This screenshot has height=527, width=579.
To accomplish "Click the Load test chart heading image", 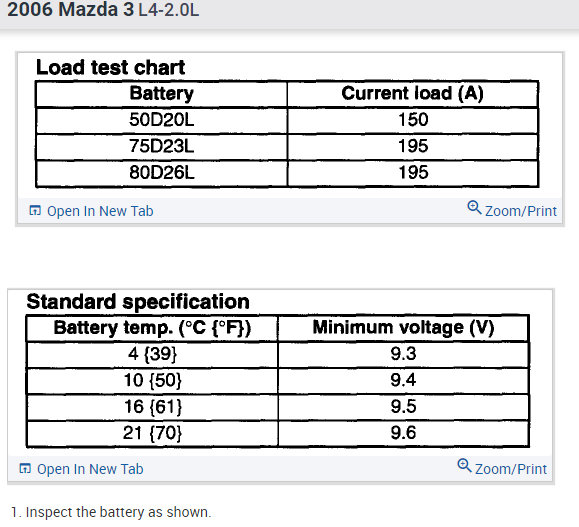I will point(110,67).
